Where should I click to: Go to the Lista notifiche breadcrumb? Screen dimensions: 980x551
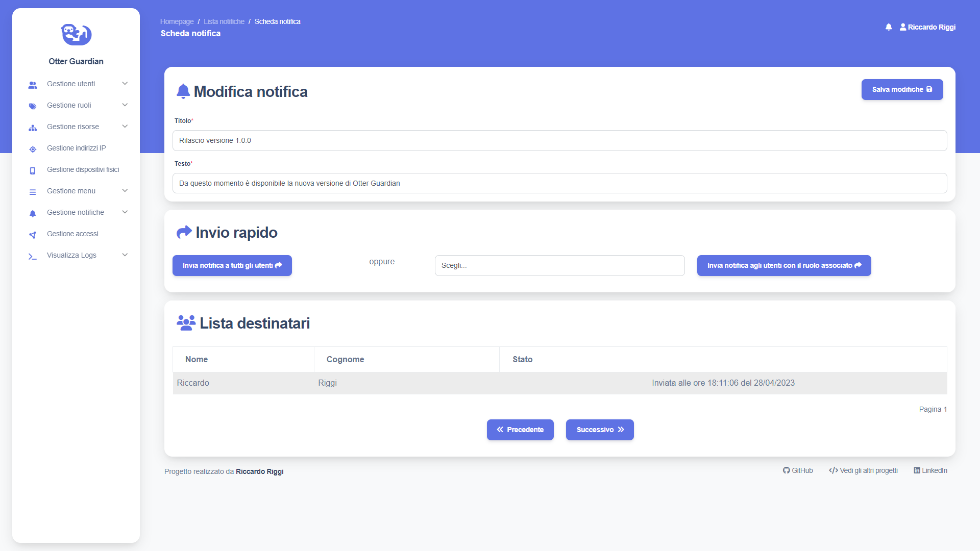click(x=224, y=21)
